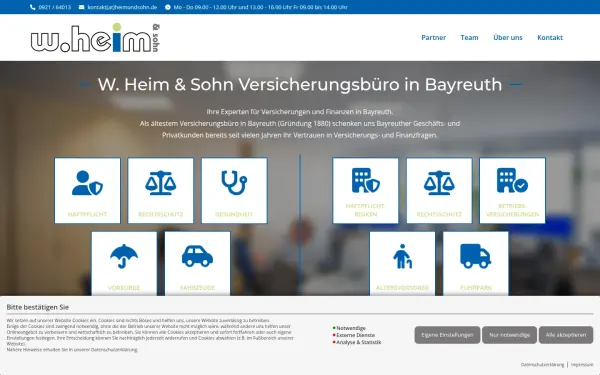Click the envelope email icon in the top bar
Image resolution: width=600 pixels, height=375 pixels.
pos(82,7)
